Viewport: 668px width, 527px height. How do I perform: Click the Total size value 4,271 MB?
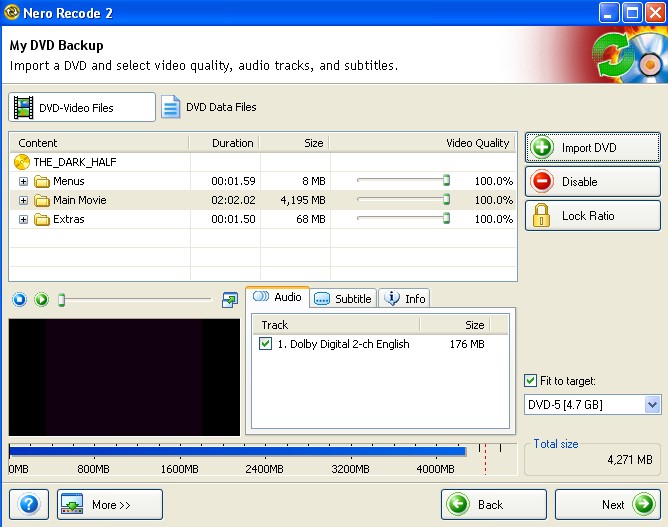click(x=630, y=460)
